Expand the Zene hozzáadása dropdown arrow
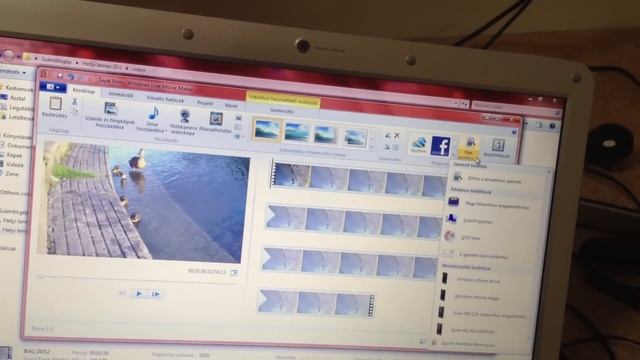 point(166,131)
